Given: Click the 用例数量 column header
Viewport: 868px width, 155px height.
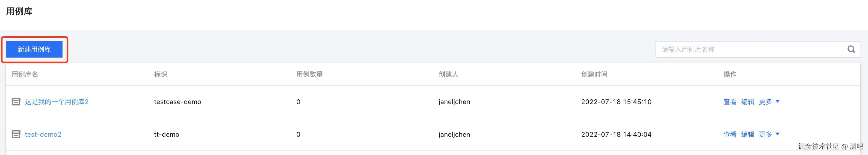Looking at the screenshot, I should (x=309, y=74).
